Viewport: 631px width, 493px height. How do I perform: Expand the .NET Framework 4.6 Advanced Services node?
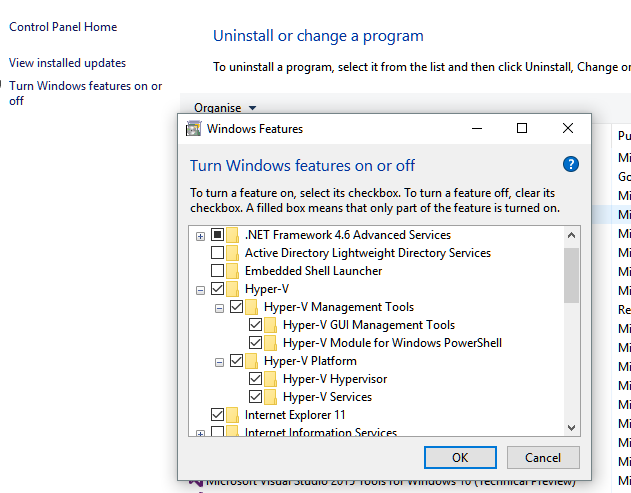point(200,236)
